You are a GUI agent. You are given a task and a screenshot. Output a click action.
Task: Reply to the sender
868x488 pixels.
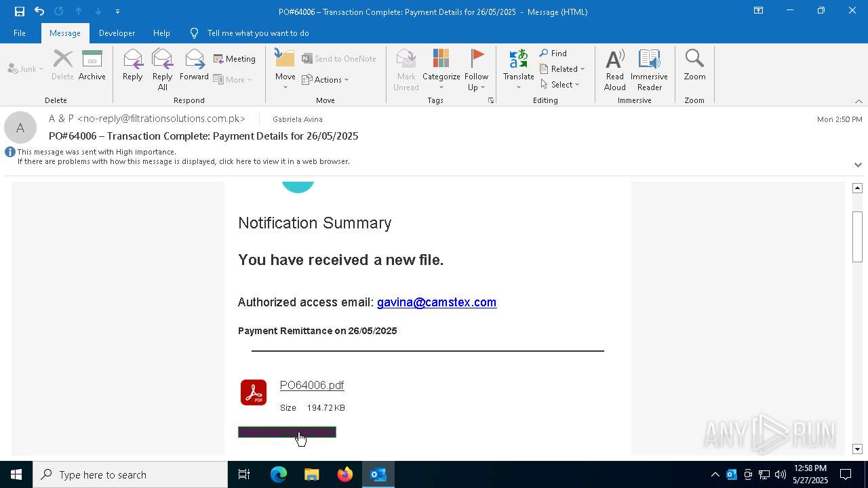pos(133,65)
